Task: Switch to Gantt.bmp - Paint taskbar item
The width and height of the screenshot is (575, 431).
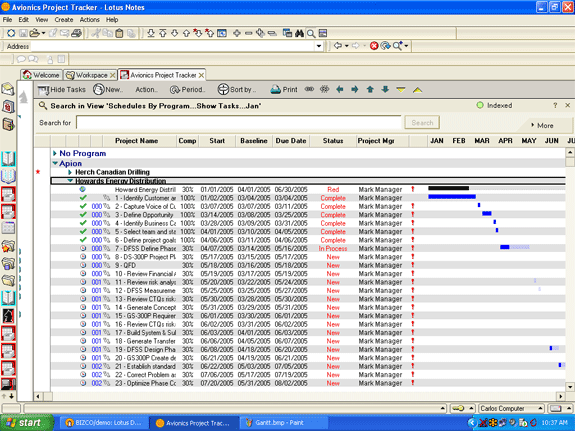Action: pos(283,423)
